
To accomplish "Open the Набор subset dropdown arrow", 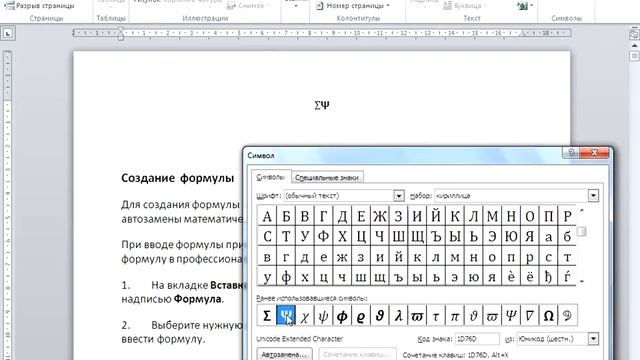I will tap(593, 196).
